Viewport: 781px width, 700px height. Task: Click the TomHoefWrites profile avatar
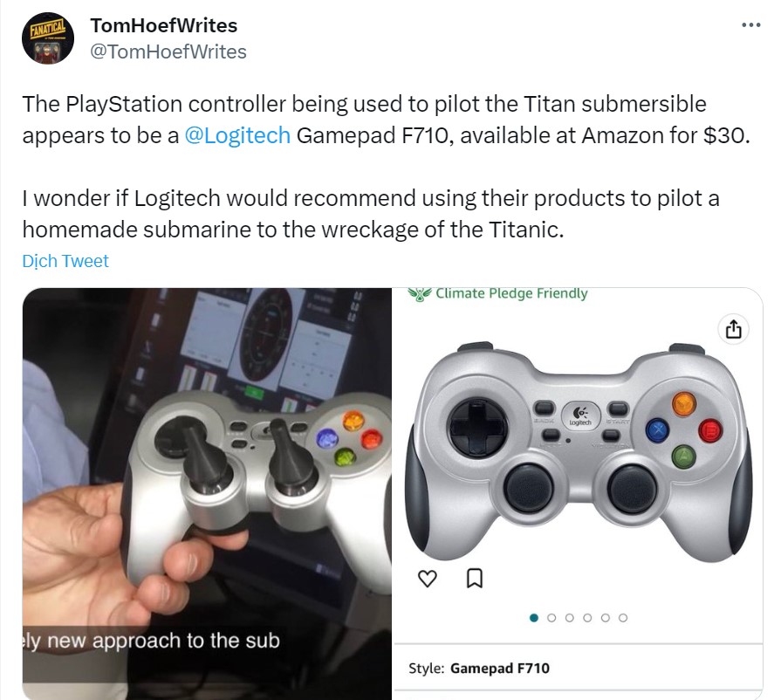pos(48,38)
